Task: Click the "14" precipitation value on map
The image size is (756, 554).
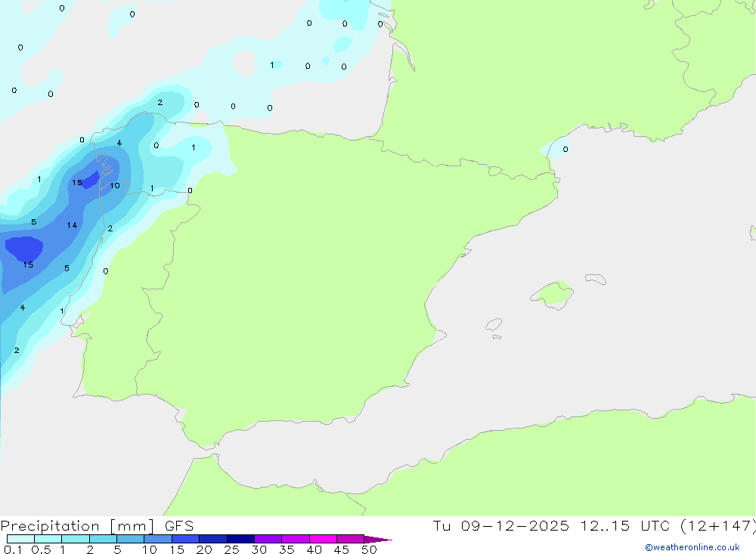Action: click(72, 225)
